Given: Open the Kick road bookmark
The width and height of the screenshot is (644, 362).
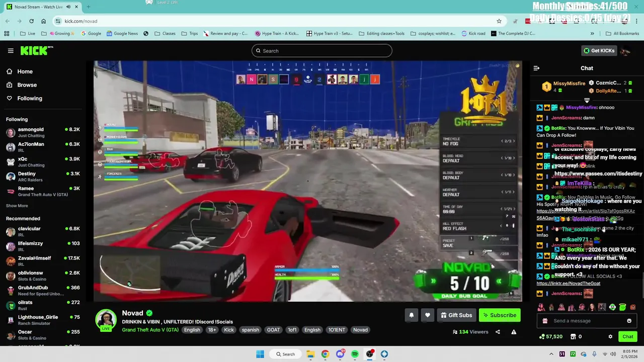Looking at the screenshot, I should 473,34.
